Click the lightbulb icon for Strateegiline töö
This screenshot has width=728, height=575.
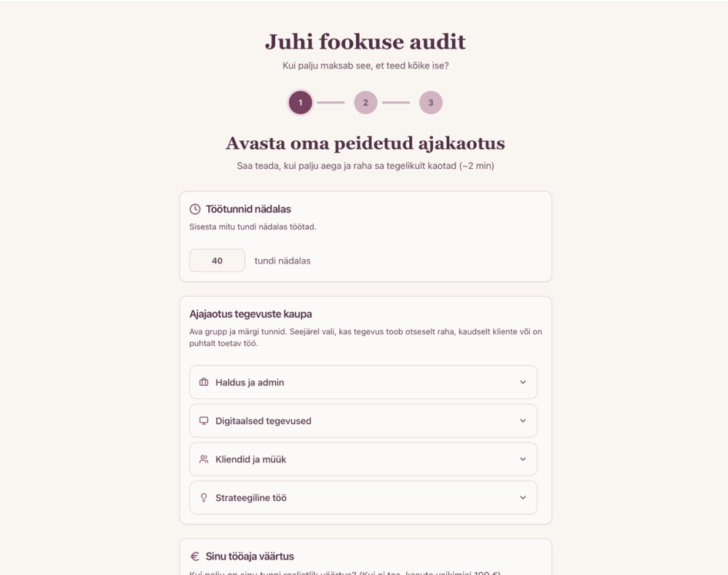(x=204, y=498)
